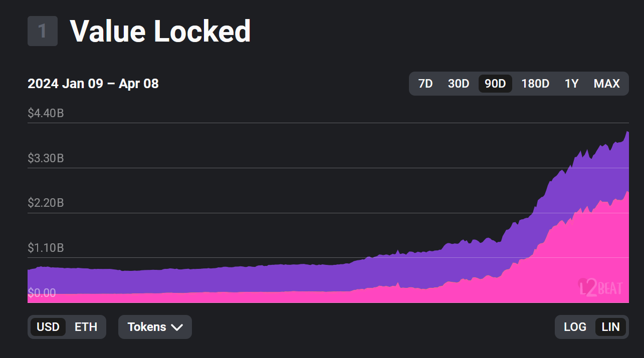The height and width of the screenshot is (358, 644).
Task: Select the LIN scale option
Action: click(610, 327)
